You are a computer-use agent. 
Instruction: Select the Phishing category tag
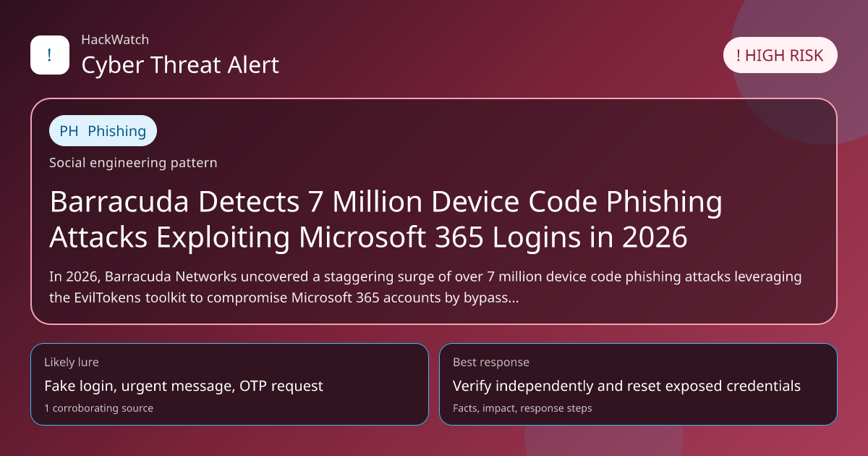coord(103,131)
